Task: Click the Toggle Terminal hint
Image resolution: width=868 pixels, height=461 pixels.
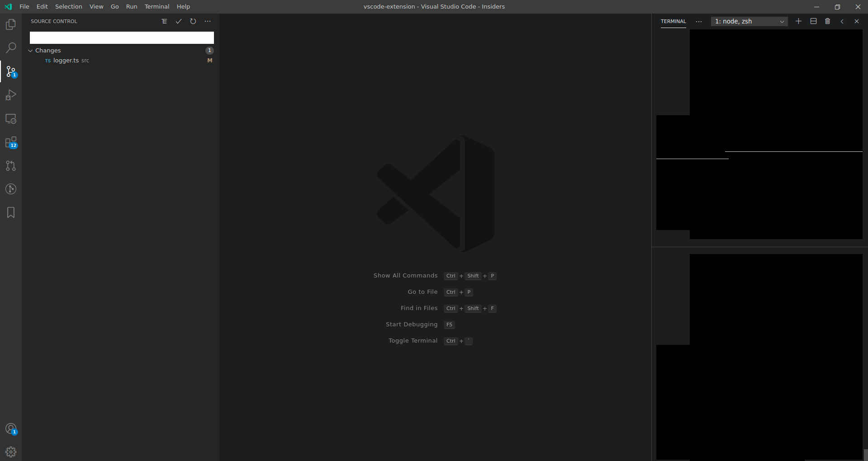Action: click(x=413, y=341)
